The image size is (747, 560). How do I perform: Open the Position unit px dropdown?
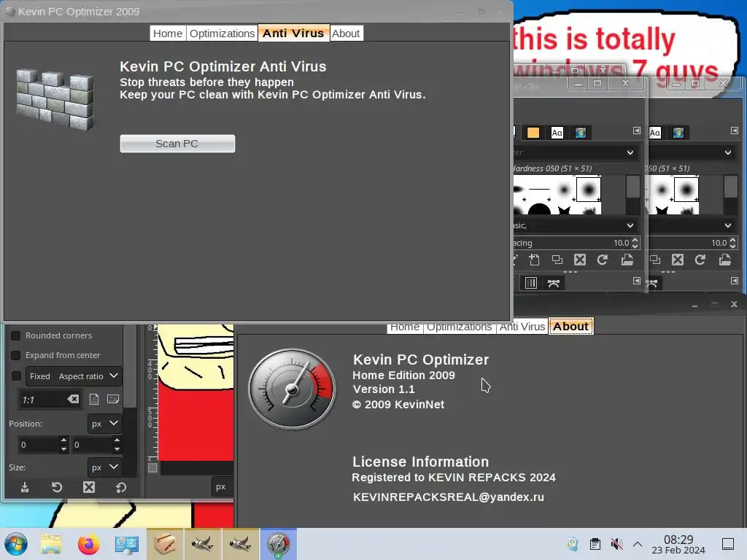coord(104,424)
